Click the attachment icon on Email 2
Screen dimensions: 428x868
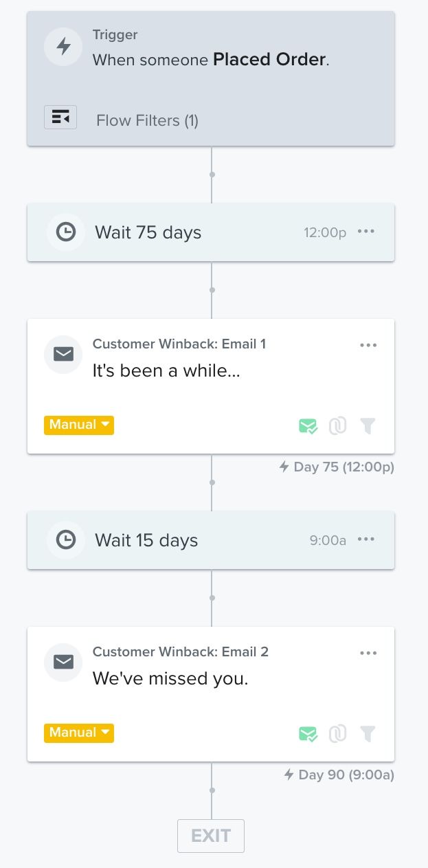tap(337, 734)
